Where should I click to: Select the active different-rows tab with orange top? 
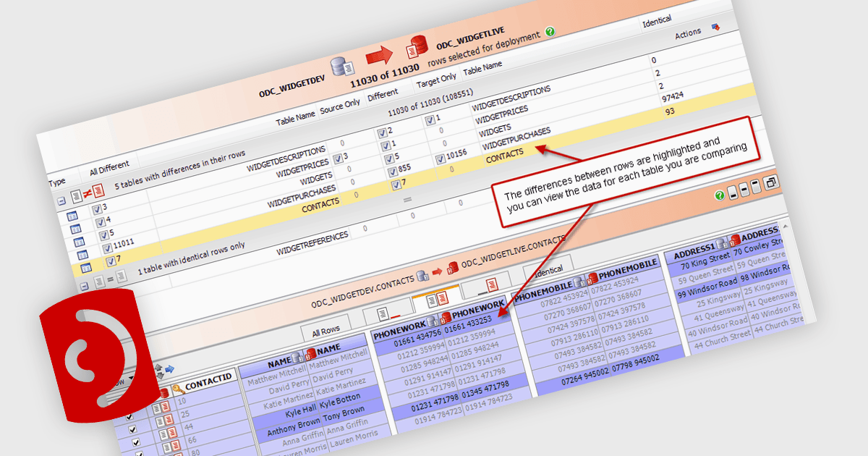pos(436,299)
